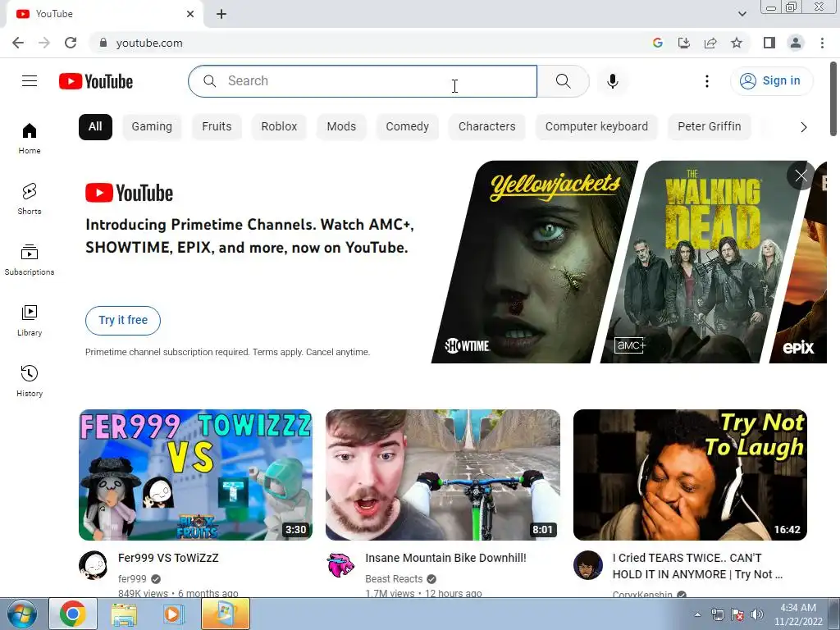Open the Beast Reacts channel name link

coord(394,579)
